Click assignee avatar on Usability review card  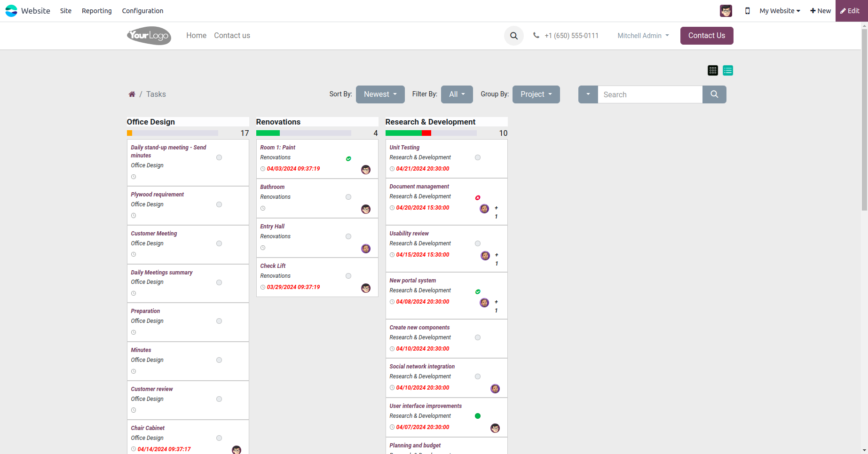coord(485,256)
